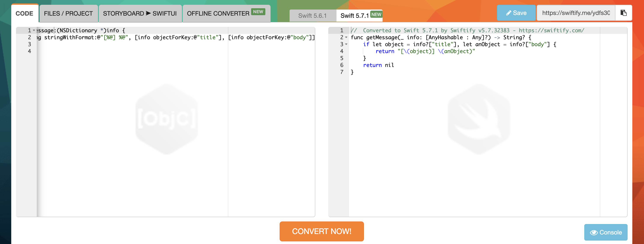Open the OFFLINE CONVERTER tab
This screenshot has height=244, width=644.
click(218, 13)
